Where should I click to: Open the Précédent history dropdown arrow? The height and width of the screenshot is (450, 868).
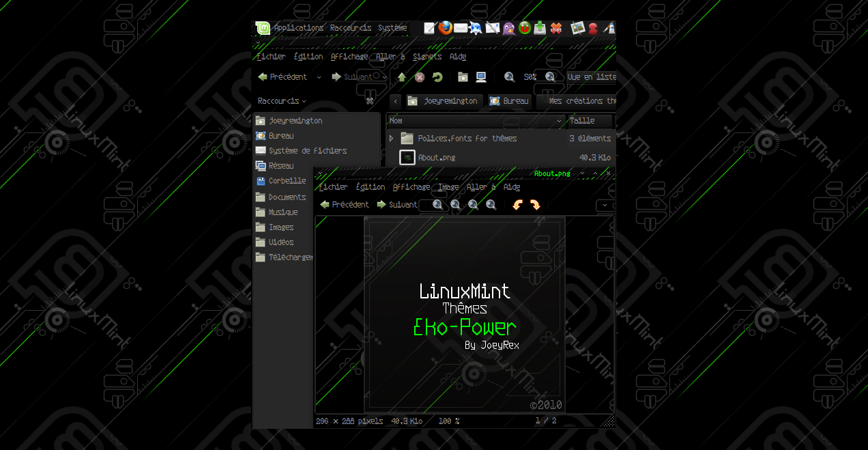pyautogui.click(x=318, y=77)
